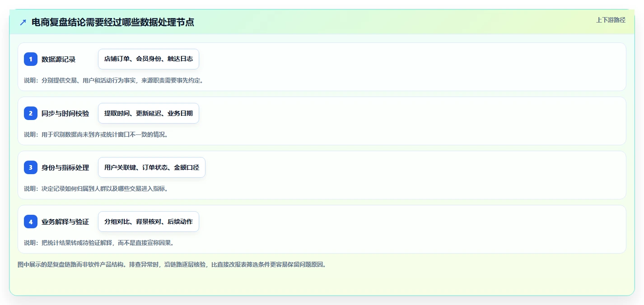Click the footer note starting 图中展示的是复盘链路
The width and height of the screenshot is (644, 305).
pos(172,264)
